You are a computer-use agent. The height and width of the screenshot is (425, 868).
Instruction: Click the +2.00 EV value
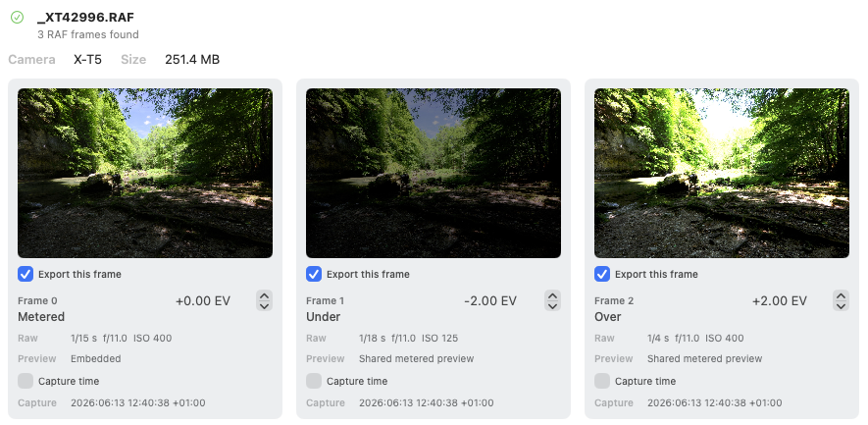[780, 301]
